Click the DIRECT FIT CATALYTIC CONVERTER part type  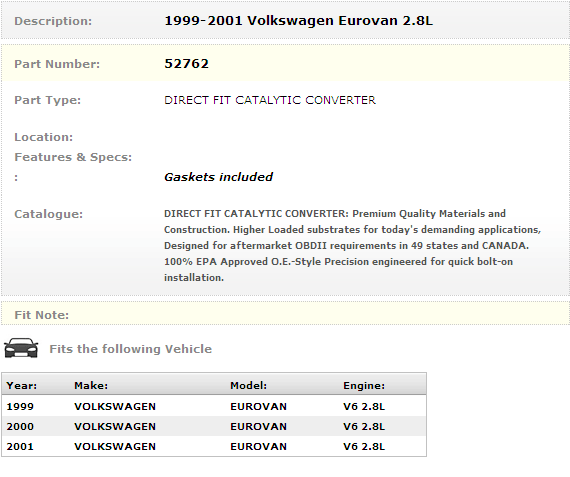(x=270, y=100)
